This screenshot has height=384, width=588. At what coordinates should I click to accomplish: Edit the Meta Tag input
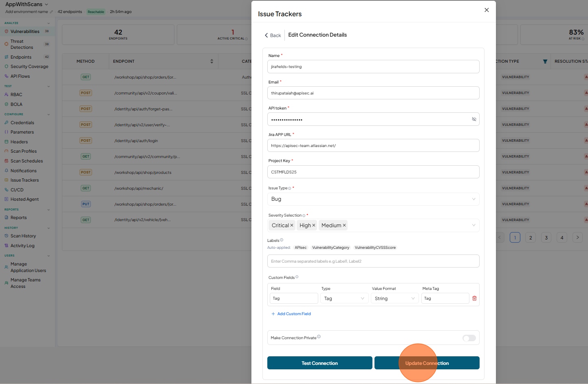445,298
